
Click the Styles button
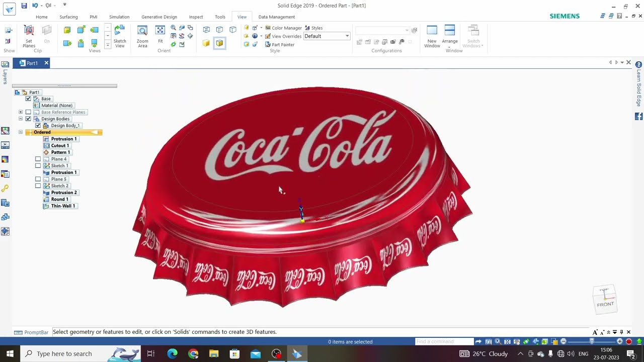click(314, 28)
